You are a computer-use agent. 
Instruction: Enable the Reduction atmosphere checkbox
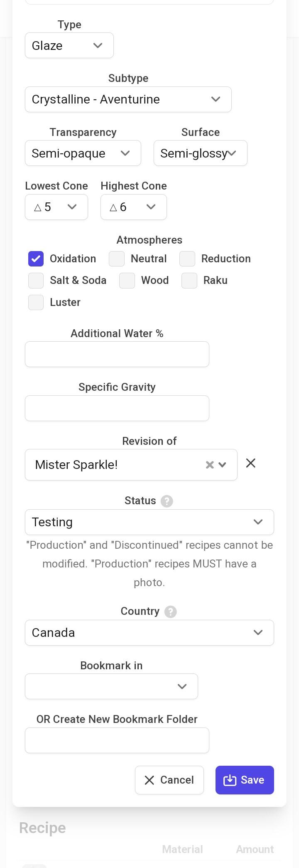187,259
